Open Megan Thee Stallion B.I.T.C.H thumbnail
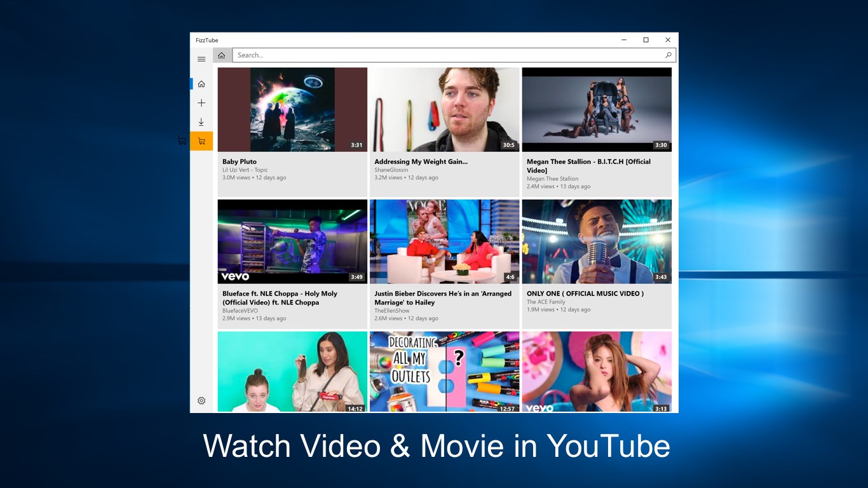Image resolution: width=868 pixels, height=488 pixels. click(597, 109)
